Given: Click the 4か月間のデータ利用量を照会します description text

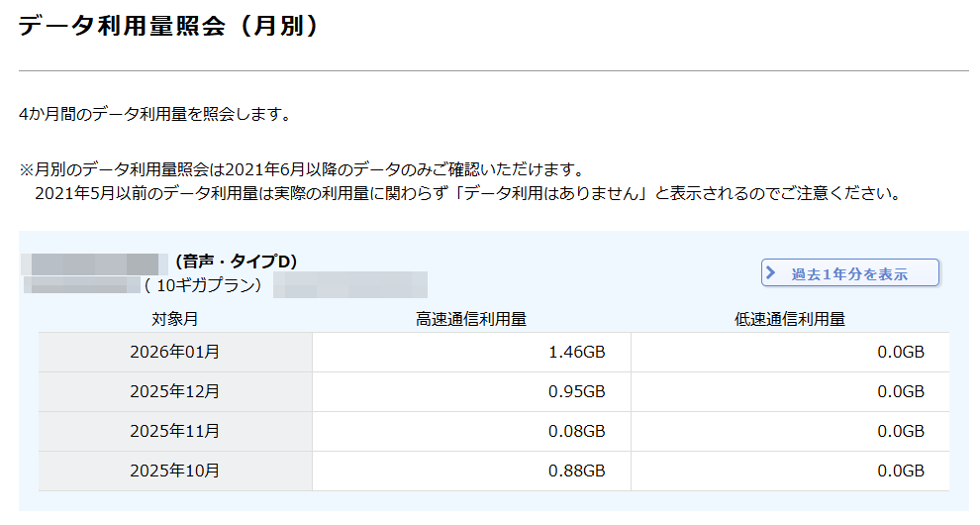Looking at the screenshot, I should pos(154,115).
